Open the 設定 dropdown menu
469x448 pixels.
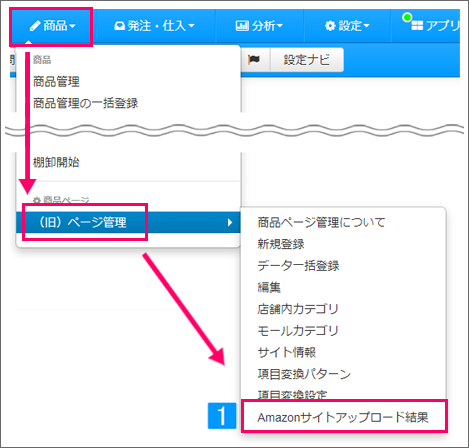pyautogui.click(x=347, y=26)
